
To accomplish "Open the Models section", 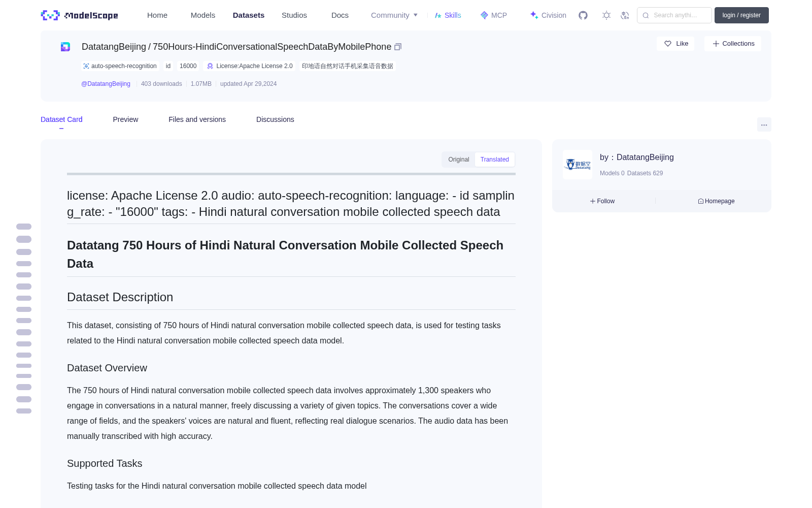I will click(x=203, y=15).
